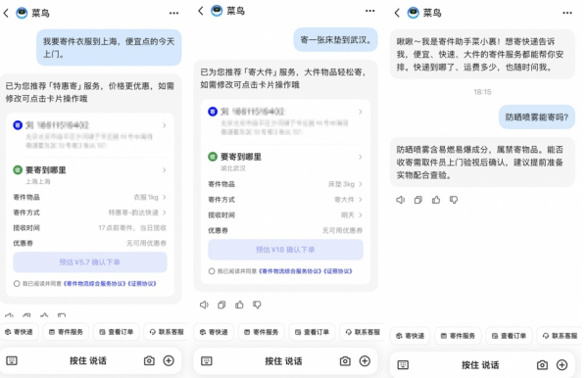The height and width of the screenshot is (378, 588).
Task: Switch to keyboard input in right screen
Action: click(403, 365)
